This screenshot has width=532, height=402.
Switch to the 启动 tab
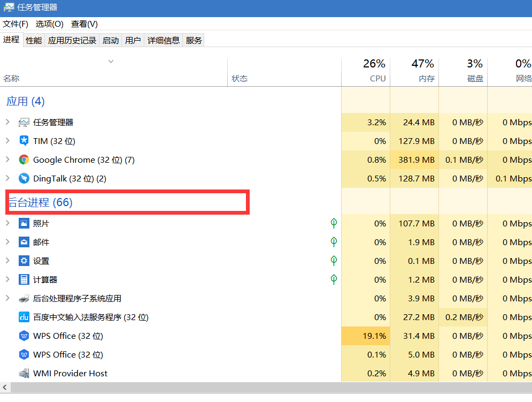111,41
